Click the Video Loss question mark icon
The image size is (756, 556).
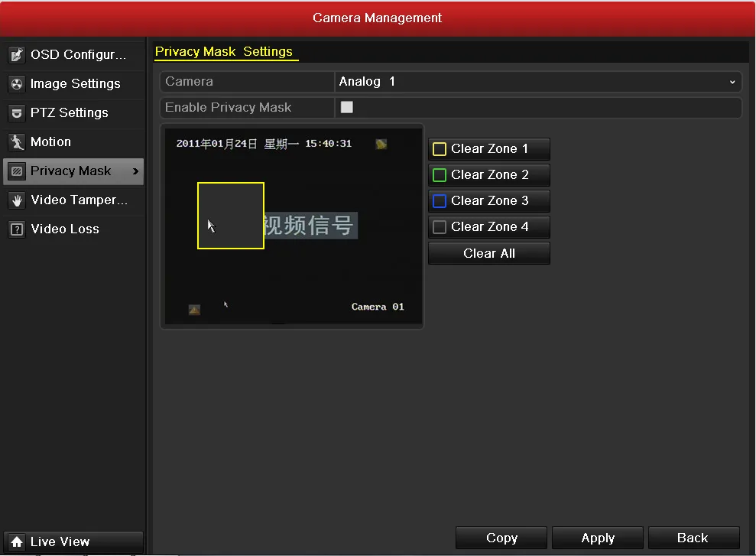coord(17,229)
